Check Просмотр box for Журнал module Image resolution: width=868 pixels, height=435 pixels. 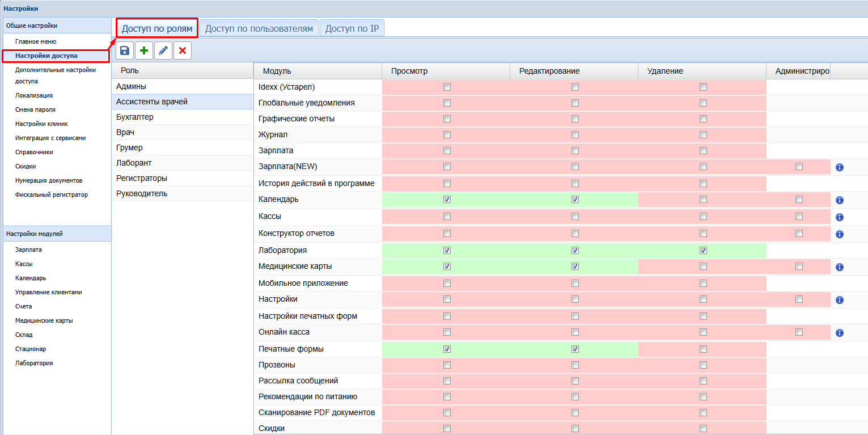447,135
